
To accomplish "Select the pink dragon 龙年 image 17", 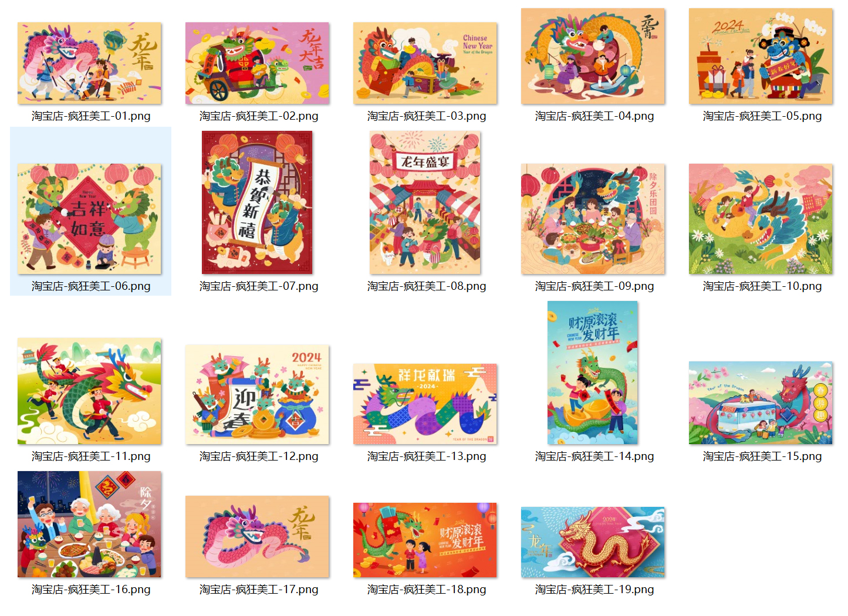I will (257, 536).
